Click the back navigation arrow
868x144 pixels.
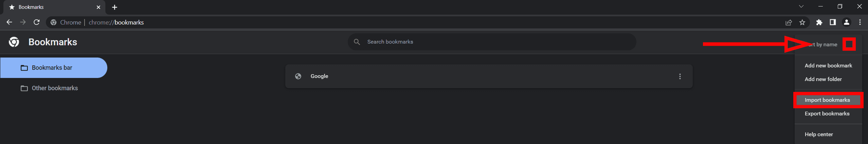click(9, 22)
